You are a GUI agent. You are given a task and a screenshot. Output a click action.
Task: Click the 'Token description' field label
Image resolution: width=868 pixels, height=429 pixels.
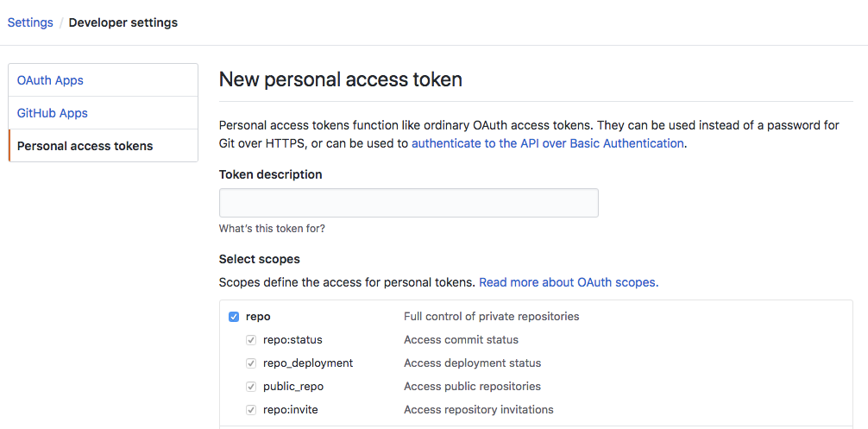tap(270, 174)
